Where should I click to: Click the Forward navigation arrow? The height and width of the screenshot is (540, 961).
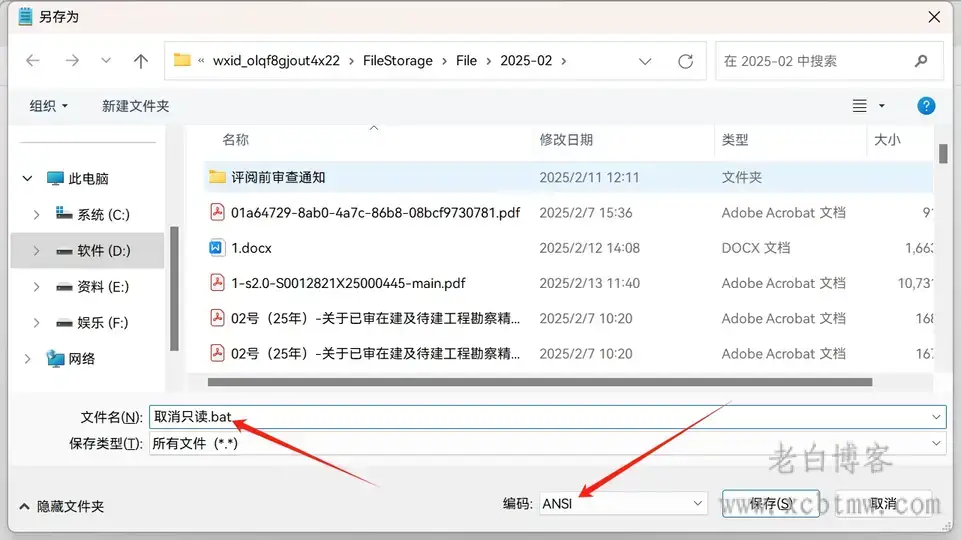(x=72, y=61)
